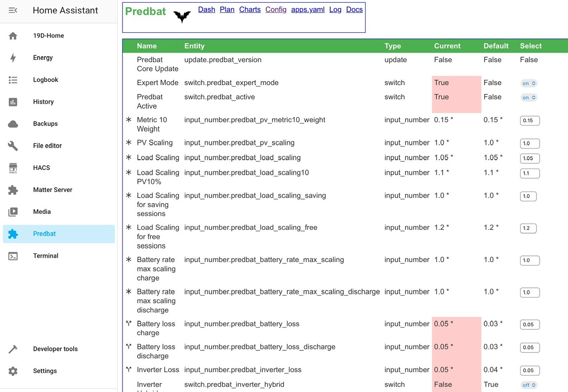Click the Predbat title heading
The width and height of the screenshot is (568, 392).
click(146, 12)
